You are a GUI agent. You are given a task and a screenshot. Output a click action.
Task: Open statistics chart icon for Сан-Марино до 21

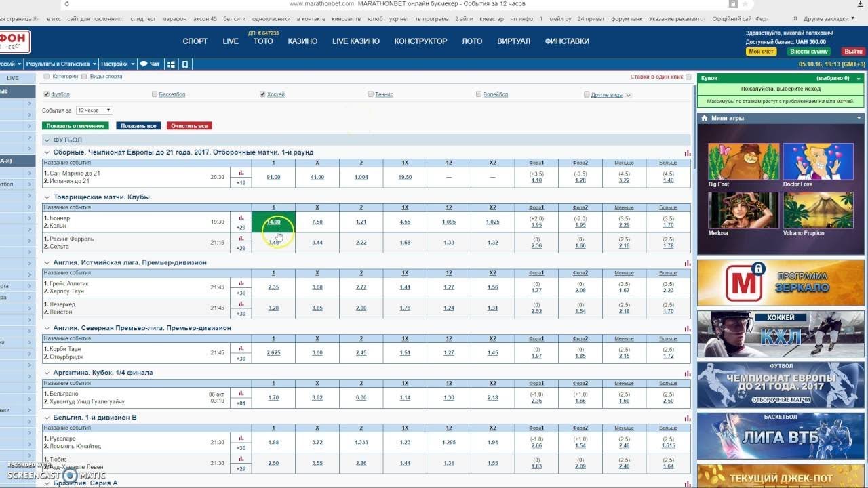pos(241,173)
